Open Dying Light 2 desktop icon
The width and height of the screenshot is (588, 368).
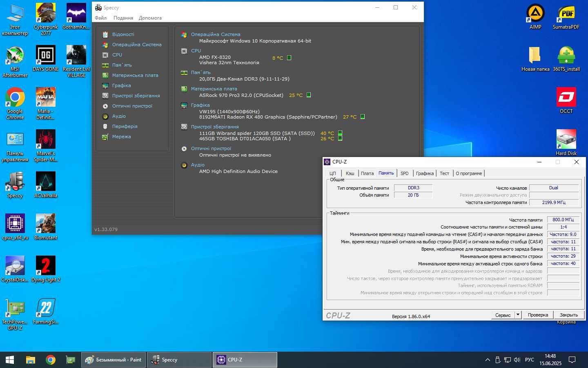[x=46, y=269]
